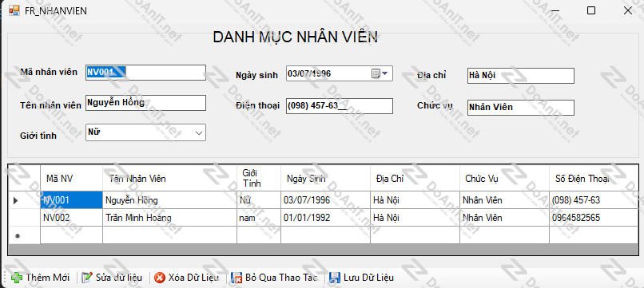Image resolution: width=644 pixels, height=288 pixels.
Task: Click the Địa Chỉ column header
Action: (x=415, y=178)
